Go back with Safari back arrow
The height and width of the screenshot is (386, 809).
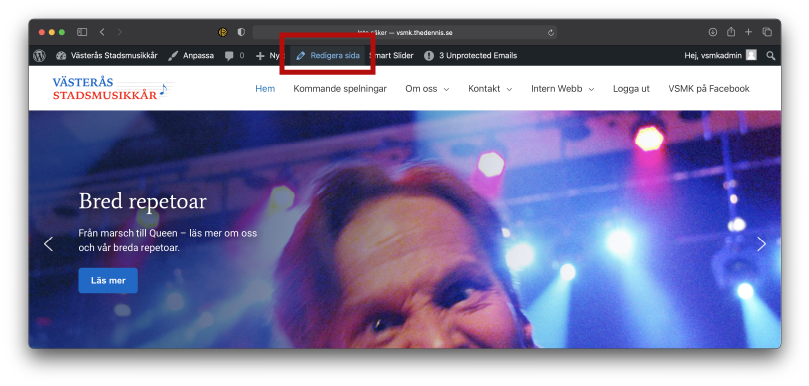tap(102, 32)
